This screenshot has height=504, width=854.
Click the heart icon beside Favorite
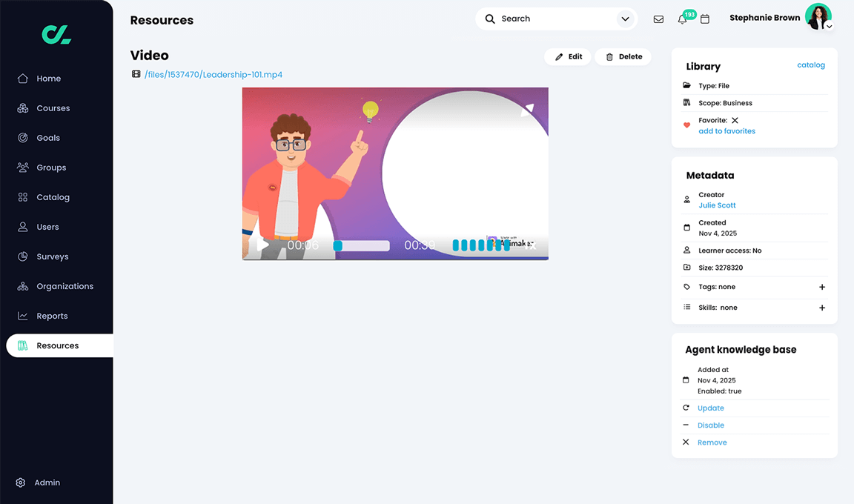point(686,125)
